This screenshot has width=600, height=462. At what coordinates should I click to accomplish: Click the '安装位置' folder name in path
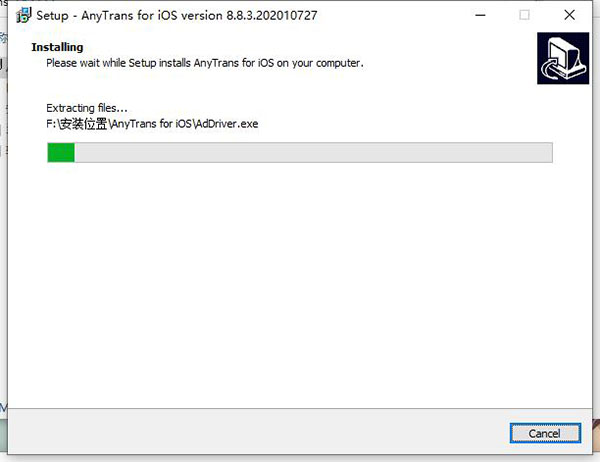pyautogui.click(x=83, y=123)
